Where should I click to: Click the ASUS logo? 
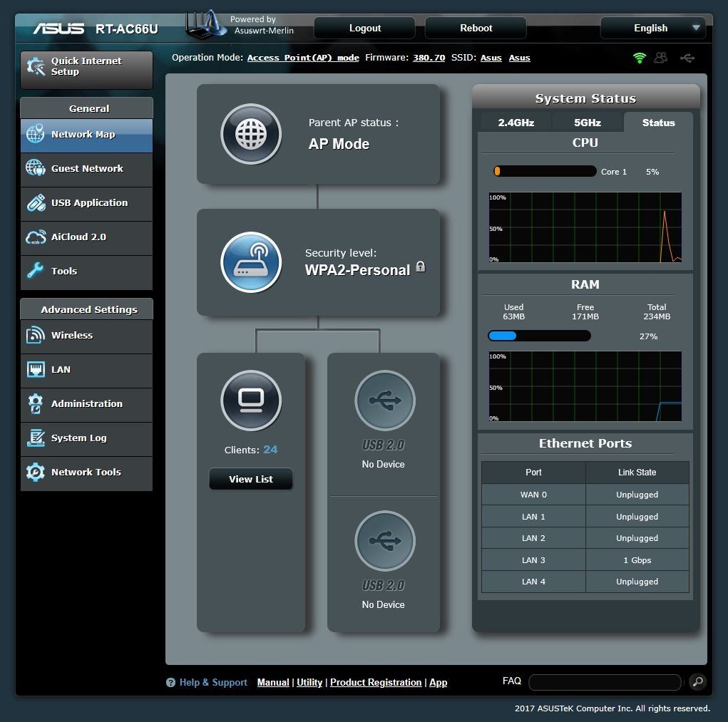click(58, 29)
